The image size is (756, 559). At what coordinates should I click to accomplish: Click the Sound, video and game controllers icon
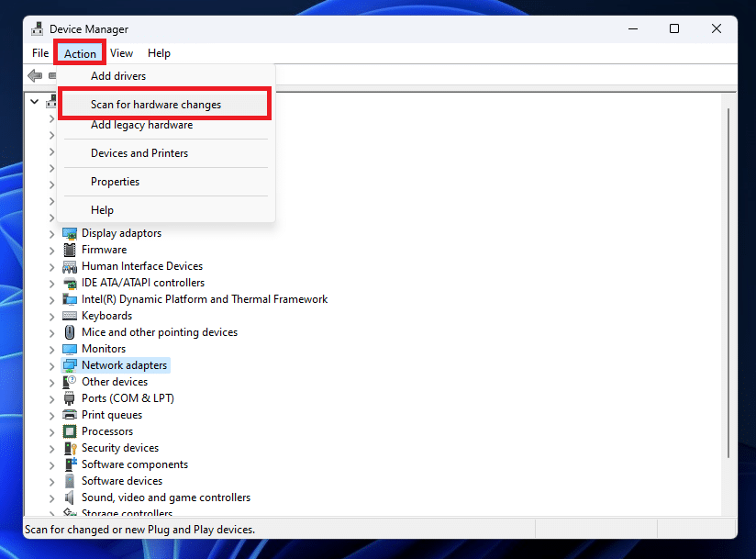point(70,497)
